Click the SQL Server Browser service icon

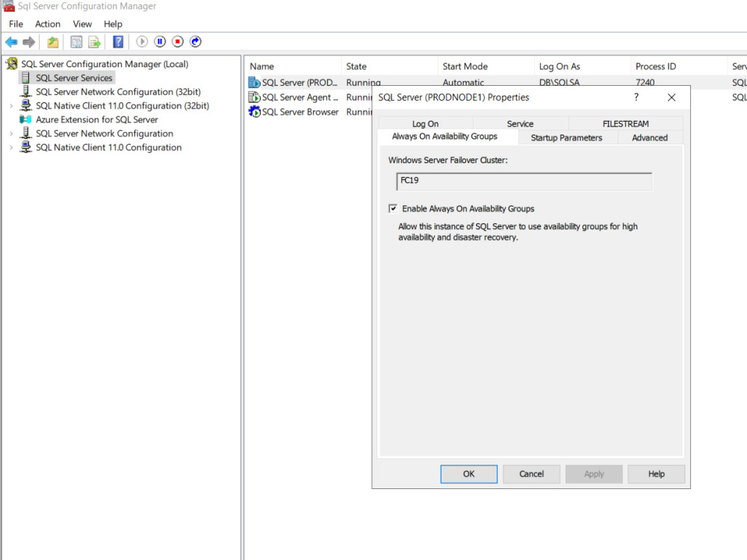[x=255, y=112]
